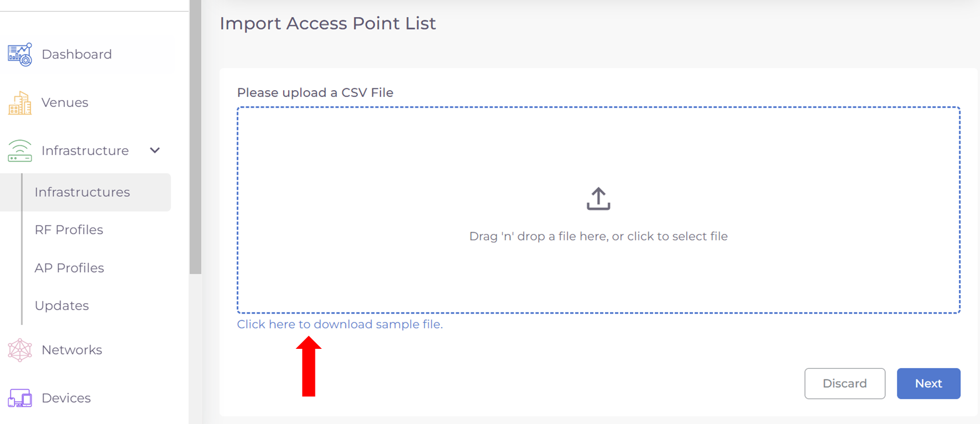Click the Venues building icon
This screenshot has height=424, width=980.
20,103
